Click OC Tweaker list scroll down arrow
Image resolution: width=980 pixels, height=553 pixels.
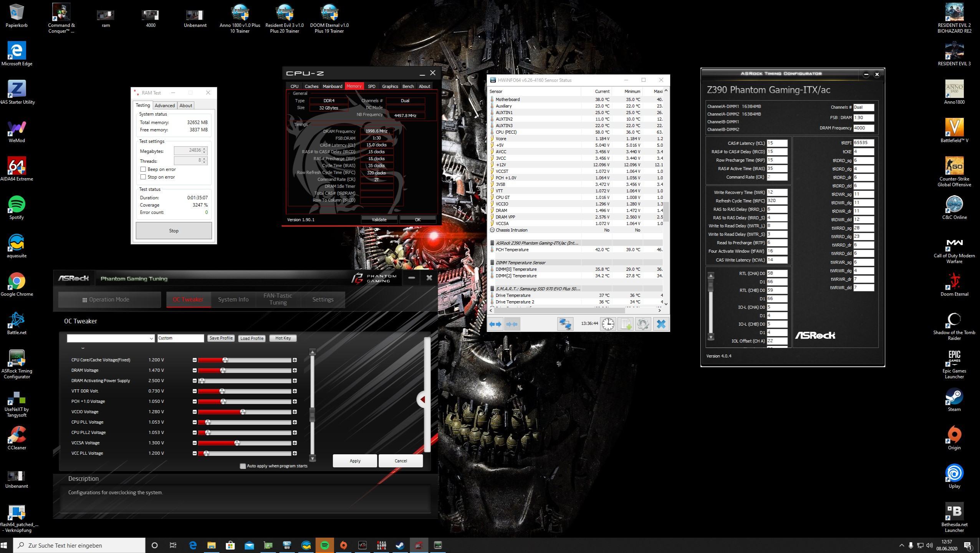pyautogui.click(x=312, y=458)
